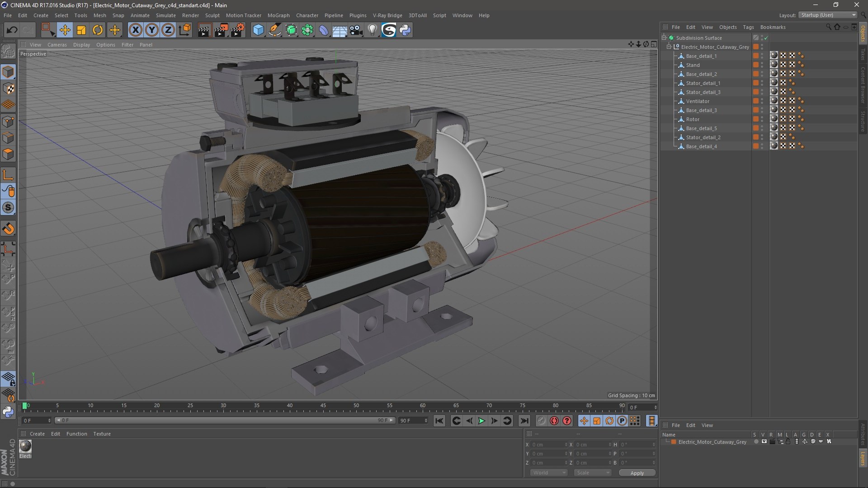Go to end of timeline
The image size is (868, 488).
tap(524, 421)
